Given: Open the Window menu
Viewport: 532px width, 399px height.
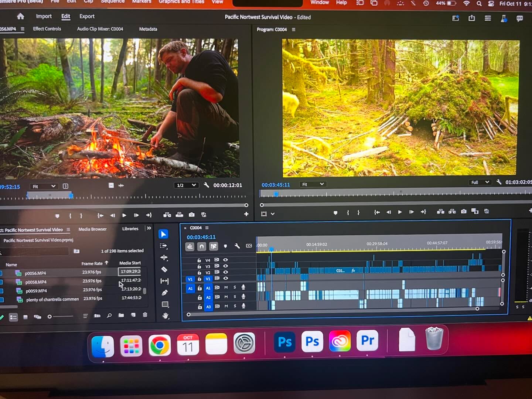Looking at the screenshot, I should pos(320,3).
